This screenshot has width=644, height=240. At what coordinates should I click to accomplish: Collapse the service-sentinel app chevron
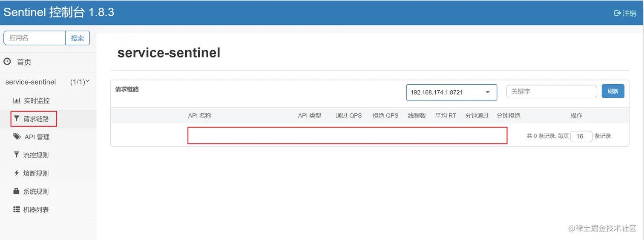[x=88, y=81]
